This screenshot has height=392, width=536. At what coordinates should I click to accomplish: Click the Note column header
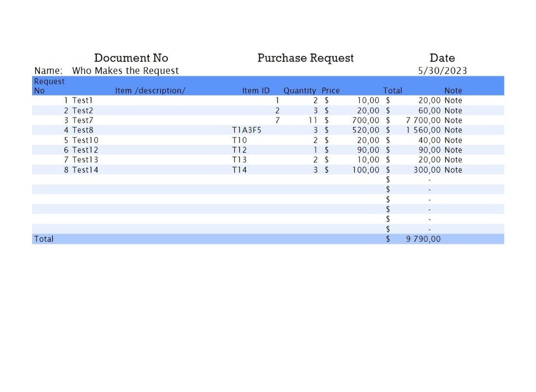(x=453, y=90)
